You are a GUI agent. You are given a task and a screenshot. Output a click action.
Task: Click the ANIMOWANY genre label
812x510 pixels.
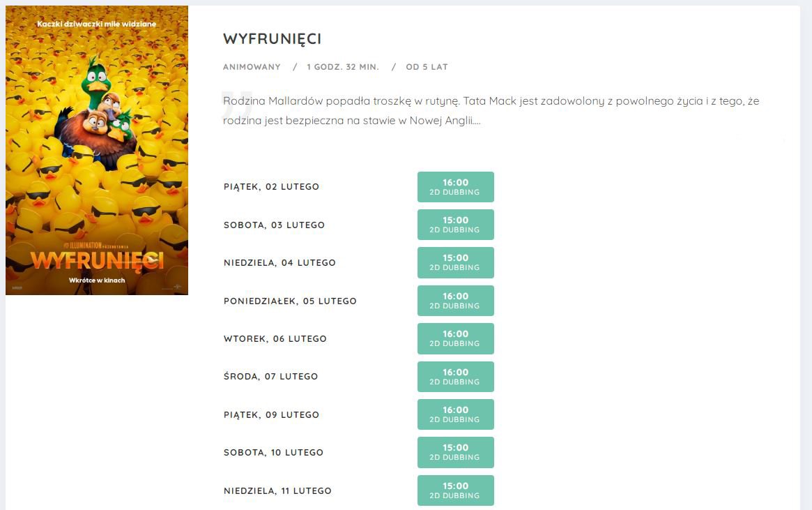252,67
